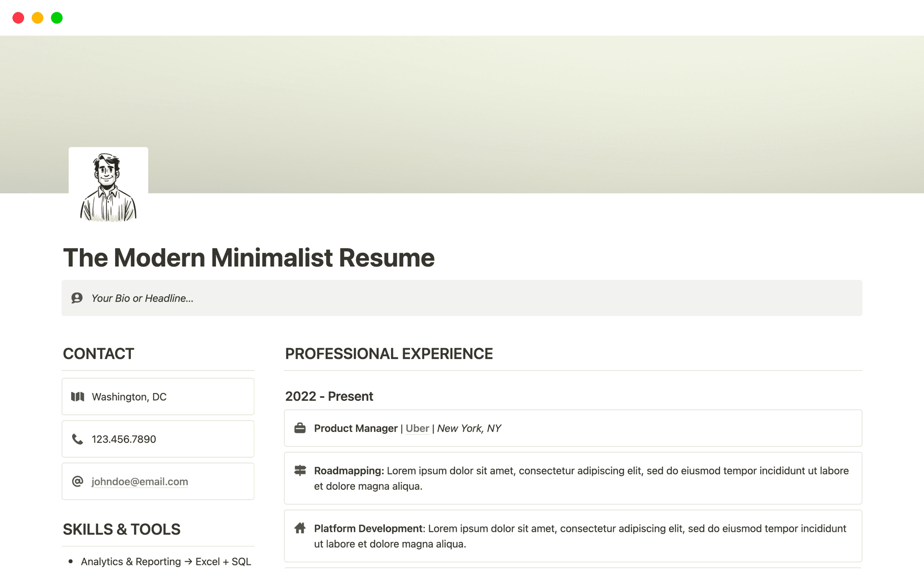Click the @ icon beside johndoe@email.com
The width and height of the screenshot is (924, 578).
point(77,481)
